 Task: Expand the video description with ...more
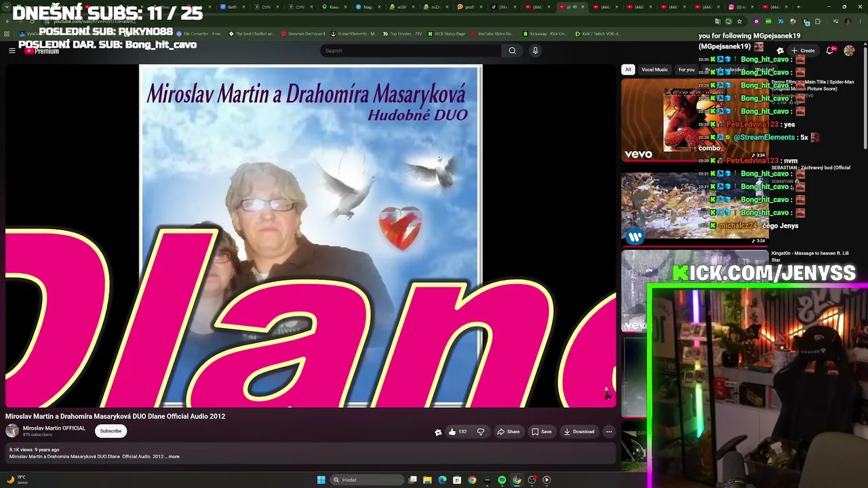173,457
